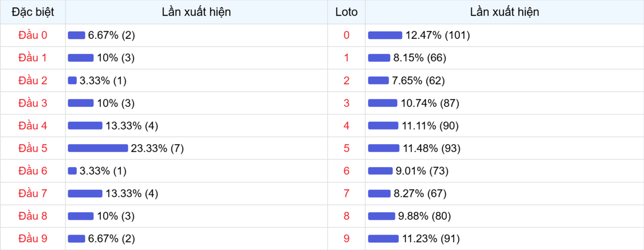Click Loto number 0 label

(346, 35)
